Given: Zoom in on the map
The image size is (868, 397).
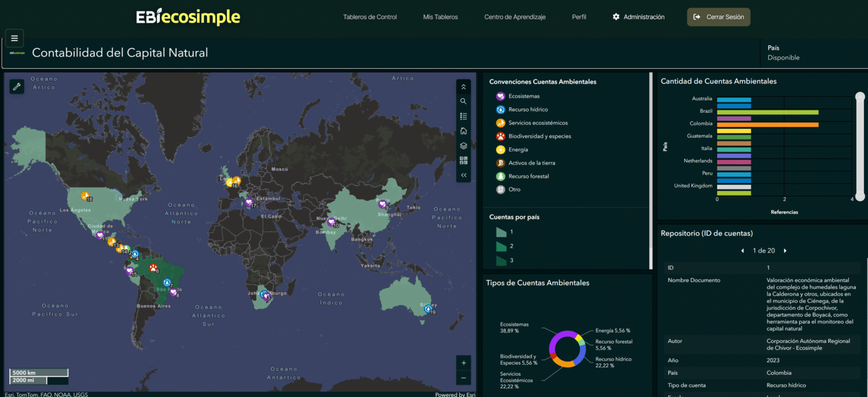Looking at the screenshot, I should pyautogui.click(x=463, y=362).
